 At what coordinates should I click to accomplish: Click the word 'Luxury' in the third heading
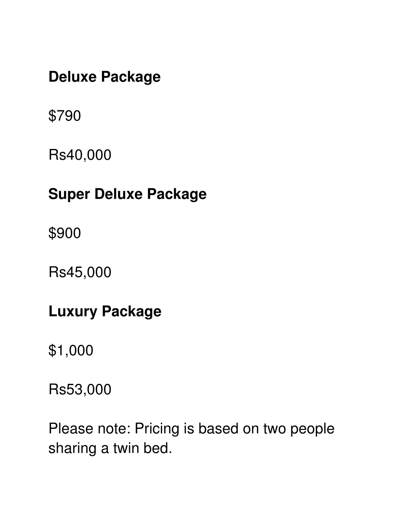click(73, 312)
